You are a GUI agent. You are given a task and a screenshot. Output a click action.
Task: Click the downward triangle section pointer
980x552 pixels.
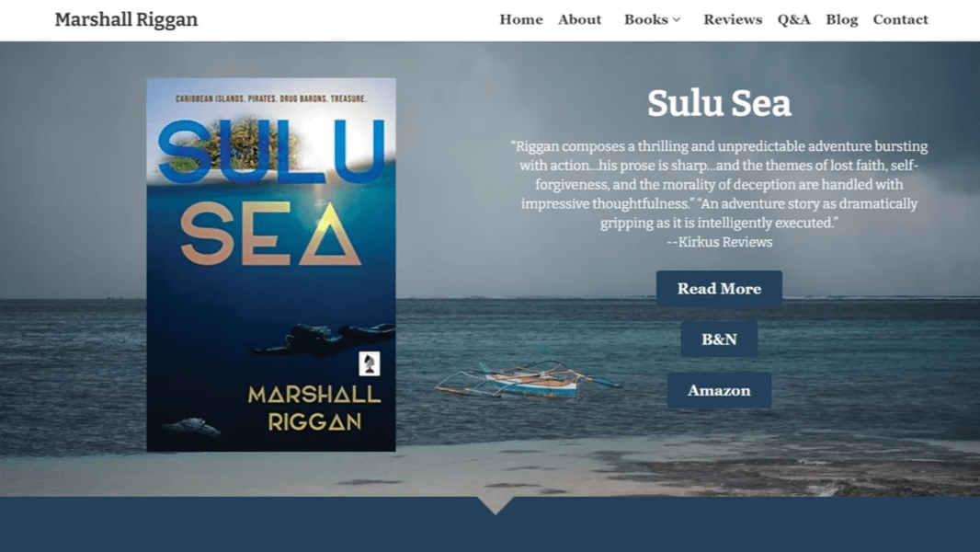point(495,505)
